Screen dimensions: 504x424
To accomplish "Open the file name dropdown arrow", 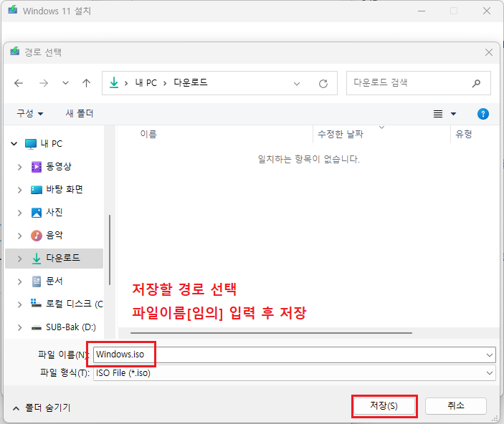I will (x=489, y=355).
